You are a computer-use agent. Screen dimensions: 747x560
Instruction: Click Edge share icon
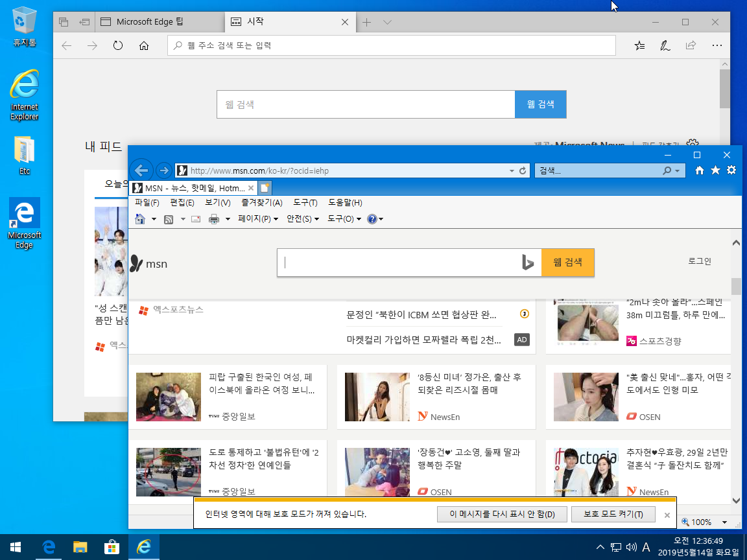[x=691, y=45]
